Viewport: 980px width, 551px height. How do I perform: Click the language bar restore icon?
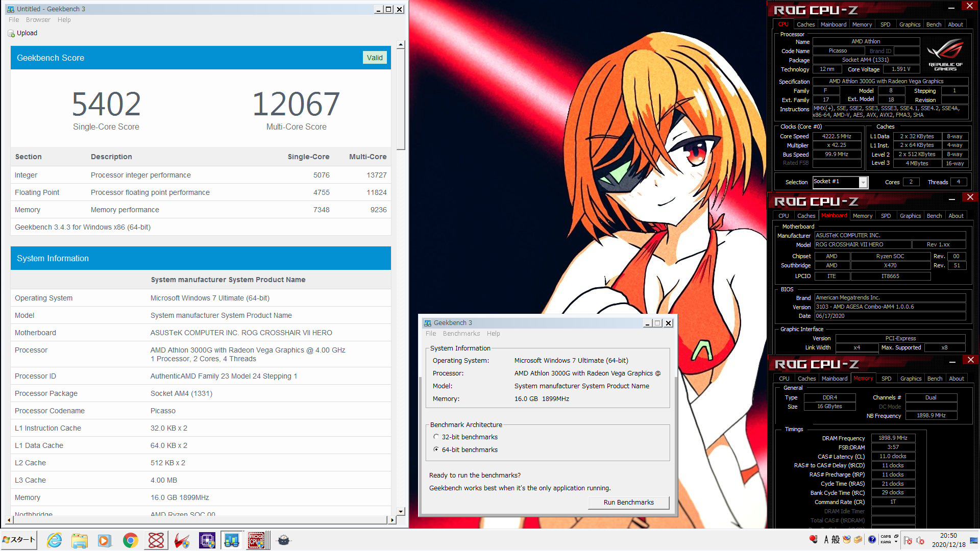point(896,536)
